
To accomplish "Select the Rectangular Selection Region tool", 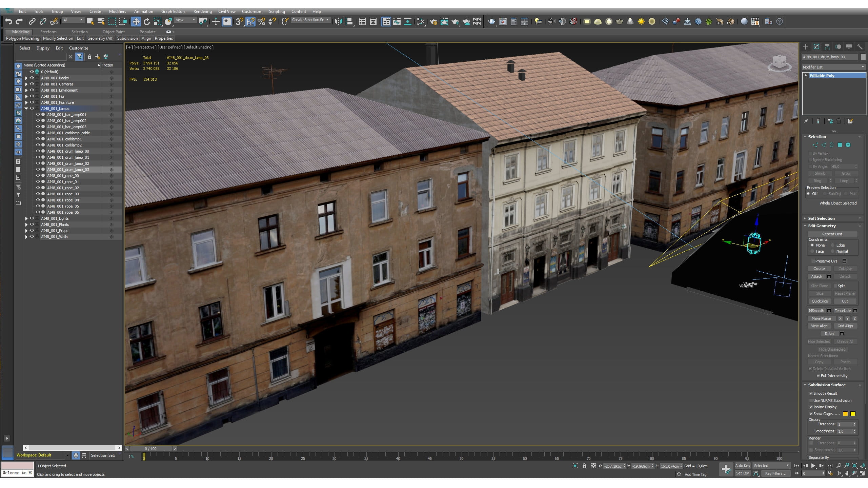I will [112, 22].
